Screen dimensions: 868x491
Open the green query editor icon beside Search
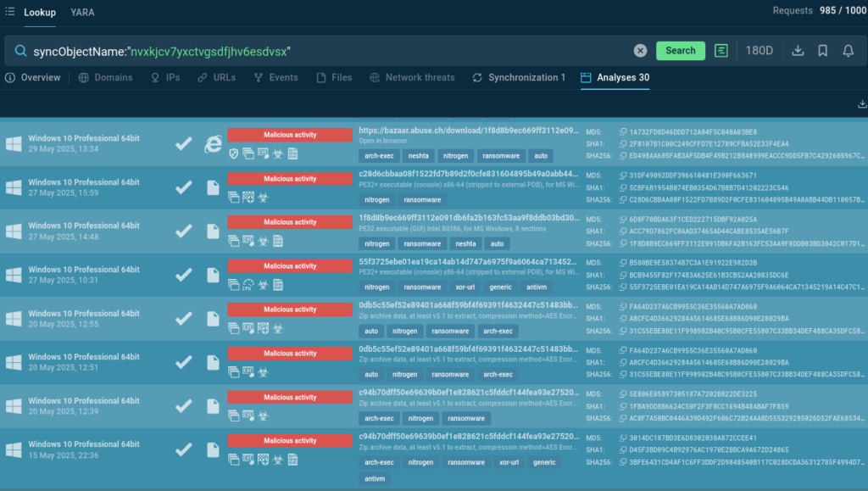pos(721,51)
